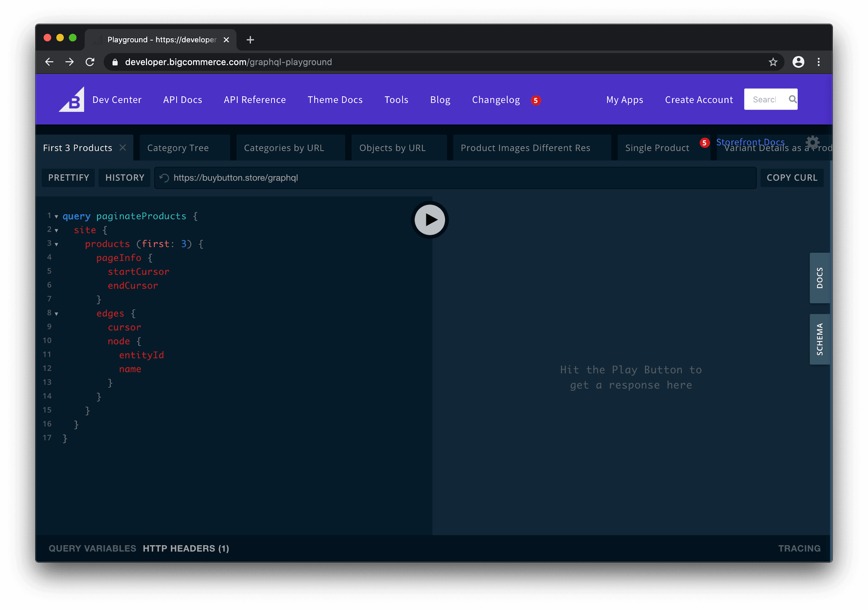Open API Reference from the navbar
The height and width of the screenshot is (609, 868).
click(254, 99)
